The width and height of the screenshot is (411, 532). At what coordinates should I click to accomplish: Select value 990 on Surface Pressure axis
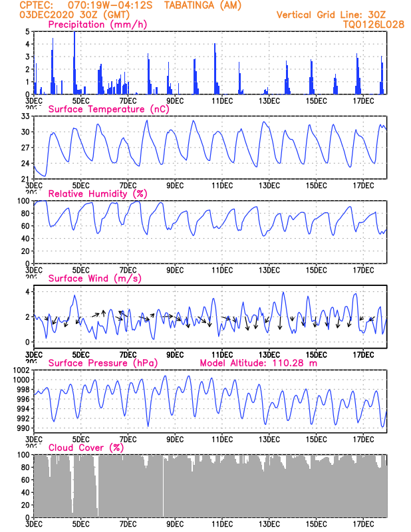coord(23,428)
